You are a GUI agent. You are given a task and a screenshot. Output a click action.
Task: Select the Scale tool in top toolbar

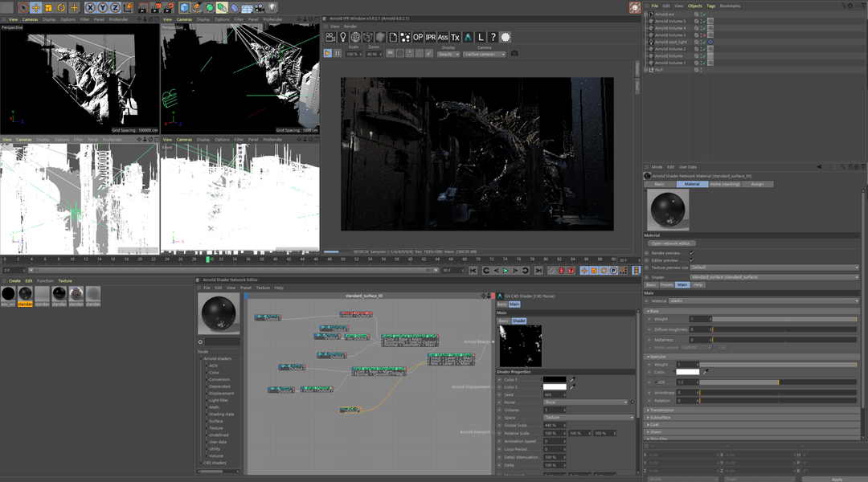(x=48, y=8)
